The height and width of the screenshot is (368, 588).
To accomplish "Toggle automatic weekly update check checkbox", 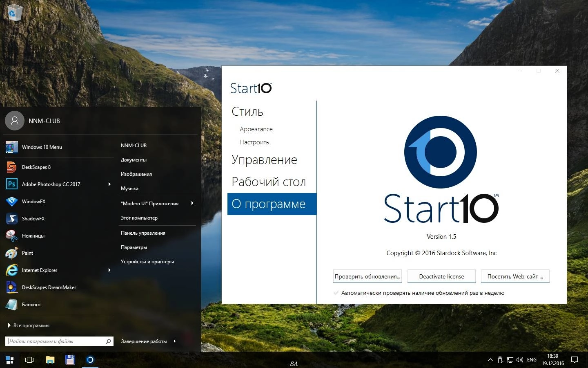I will [x=336, y=293].
